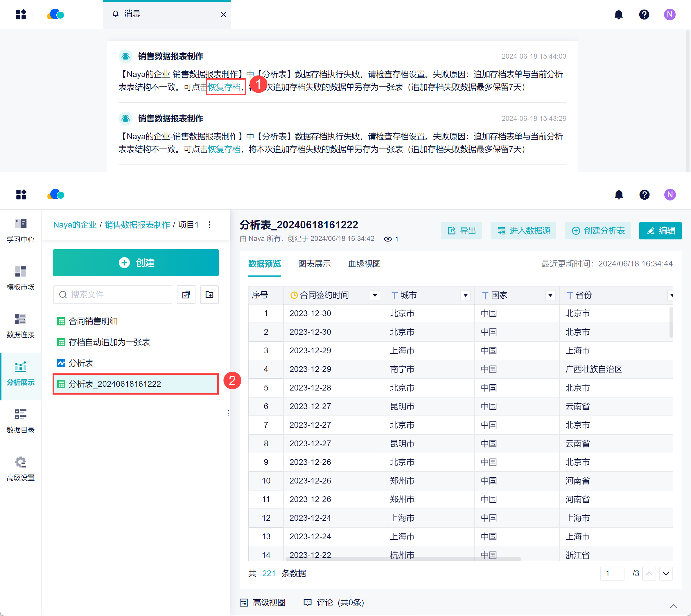Click the 编辑 button

(660, 230)
